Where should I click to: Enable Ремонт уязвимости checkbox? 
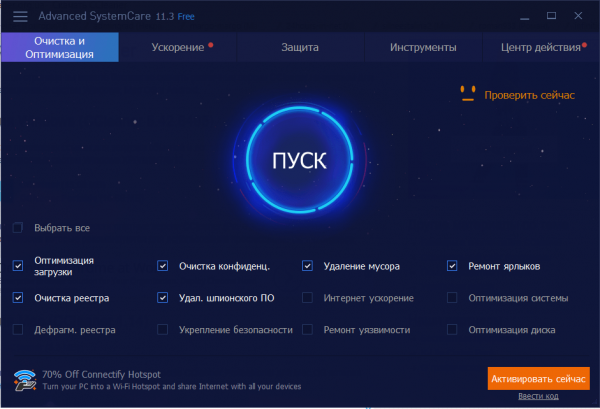click(x=307, y=329)
